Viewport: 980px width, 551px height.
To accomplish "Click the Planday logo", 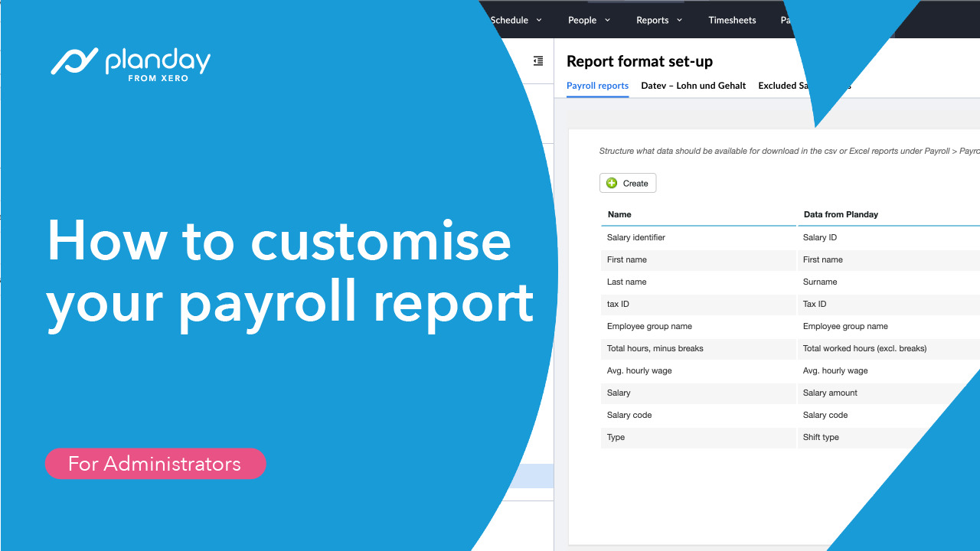I will (x=131, y=64).
